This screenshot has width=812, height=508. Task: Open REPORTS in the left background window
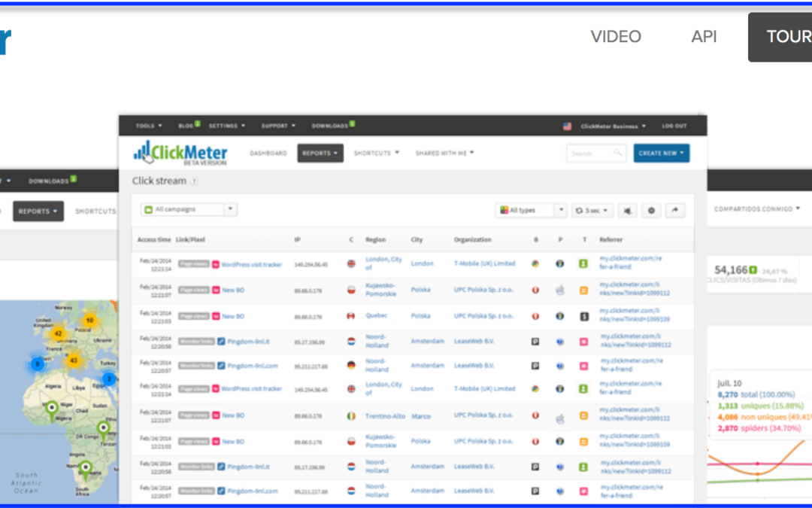pyautogui.click(x=38, y=211)
